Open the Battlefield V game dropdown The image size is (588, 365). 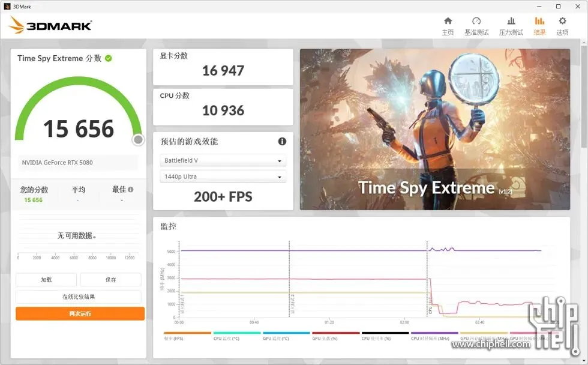tap(223, 160)
